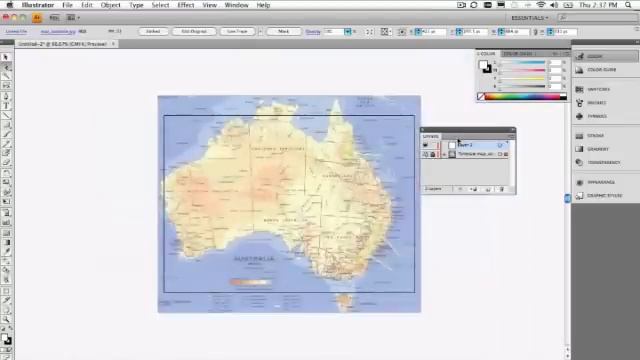640x360 pixels.
Task: Select the Layers panel tab
Action: click(431, 136)
